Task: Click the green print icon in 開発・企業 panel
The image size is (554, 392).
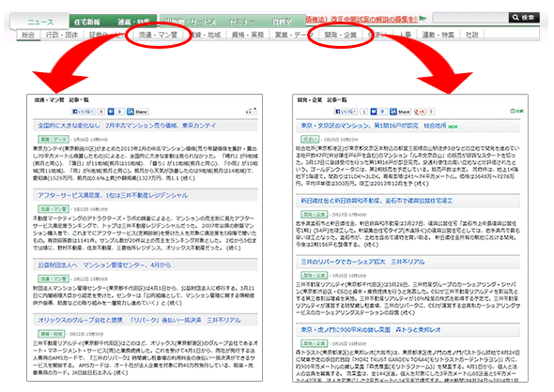Action: pos(516,112)
